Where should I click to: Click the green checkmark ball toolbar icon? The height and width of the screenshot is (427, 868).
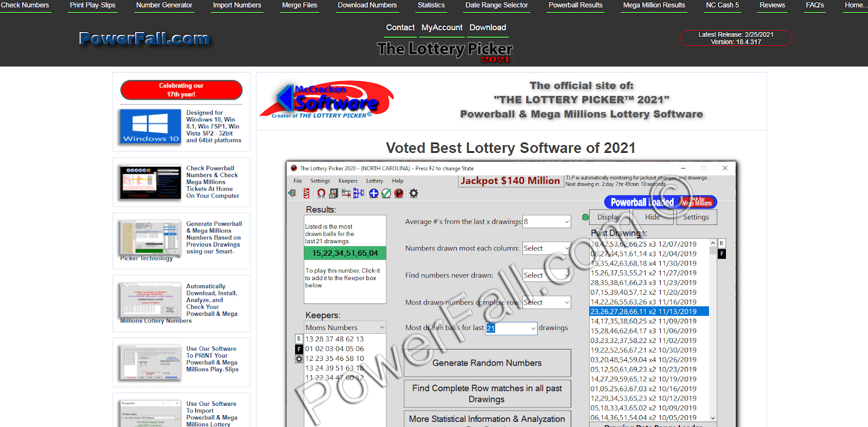386,193
